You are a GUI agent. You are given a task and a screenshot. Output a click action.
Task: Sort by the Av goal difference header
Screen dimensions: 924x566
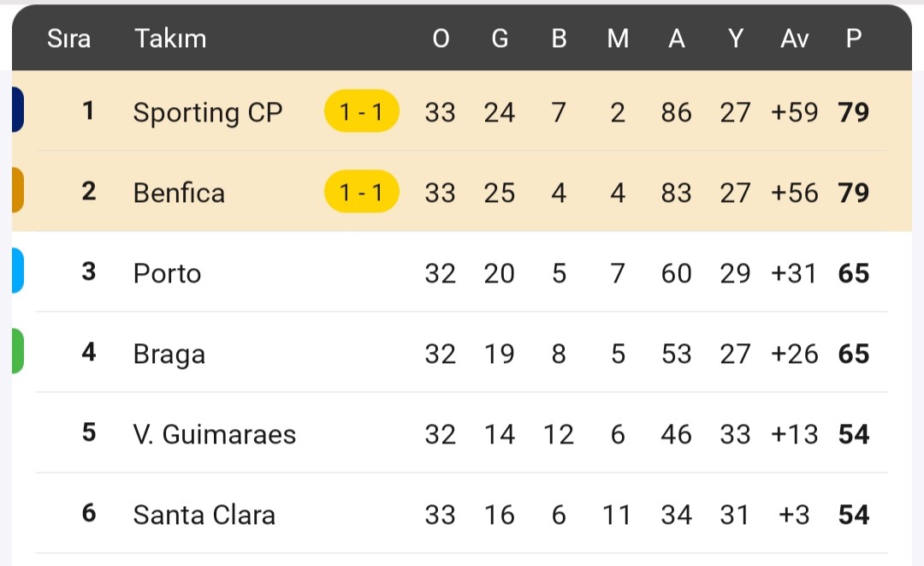pyautogui.click(x=794, y=39)
